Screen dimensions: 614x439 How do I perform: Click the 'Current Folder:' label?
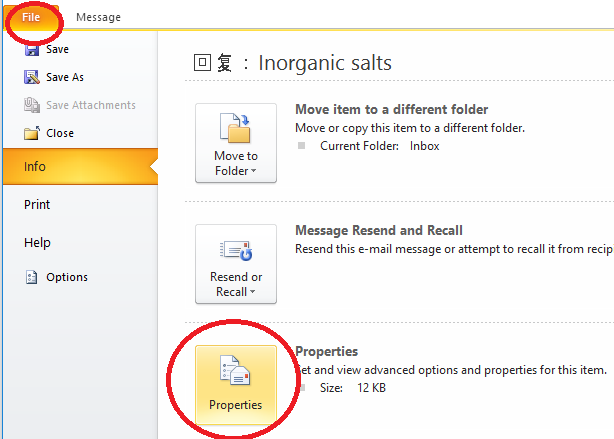(359, 146)
